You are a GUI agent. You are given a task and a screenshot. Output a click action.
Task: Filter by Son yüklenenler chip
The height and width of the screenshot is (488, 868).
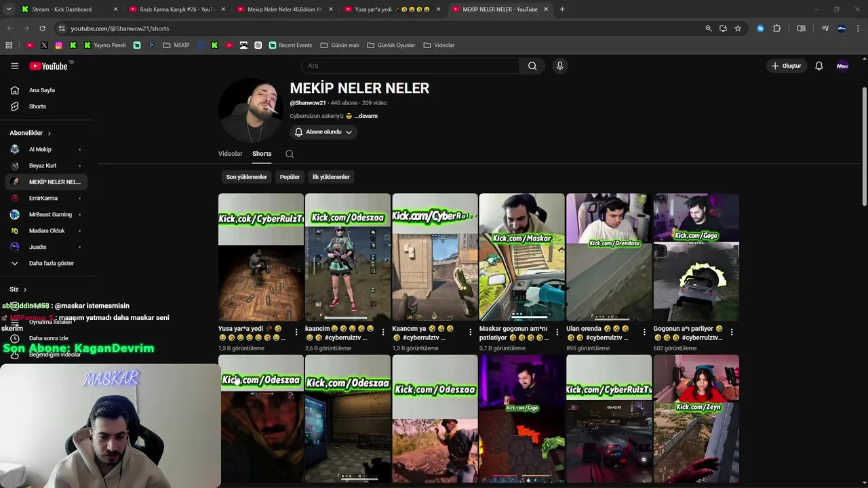point(247,177)
